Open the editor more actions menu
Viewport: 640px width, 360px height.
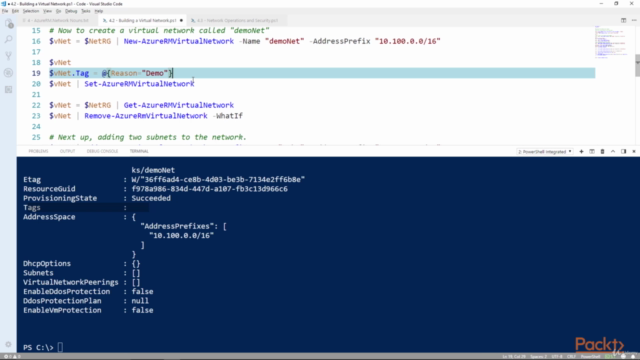click(x=634, y=20)
